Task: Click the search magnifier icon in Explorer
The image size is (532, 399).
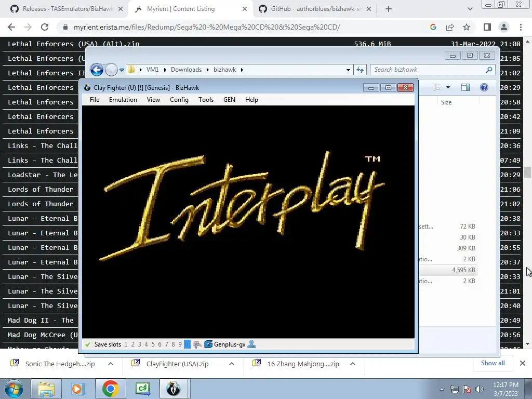Action: [x=489, y=70]
